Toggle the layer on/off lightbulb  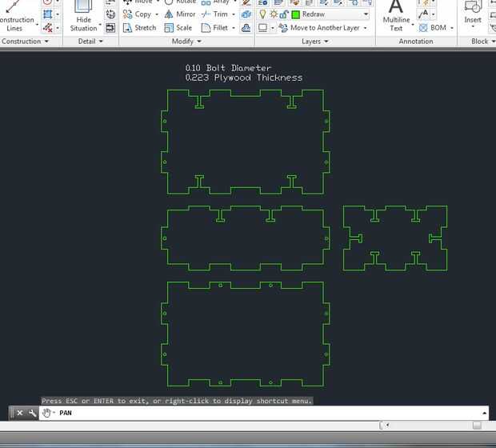pyautogui.click(x=262, y=14)
